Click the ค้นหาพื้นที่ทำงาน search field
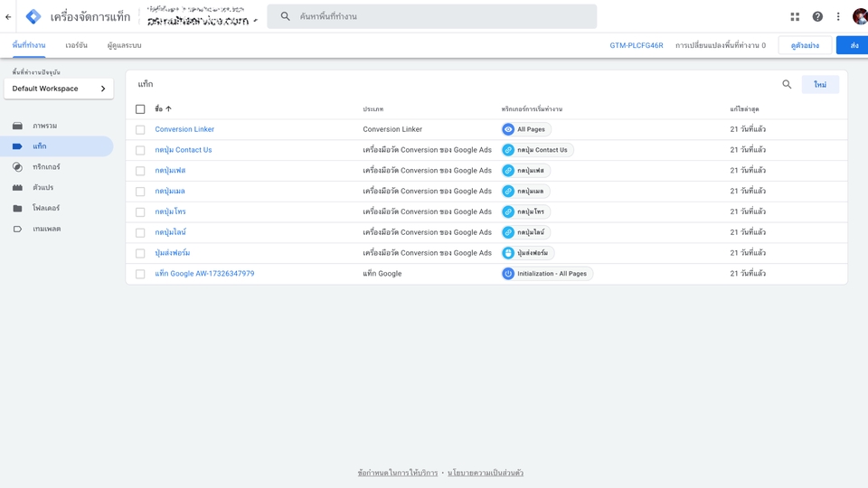Image resolution: width=868 pixels, height=488 pixels. click(x=432, y=16)
